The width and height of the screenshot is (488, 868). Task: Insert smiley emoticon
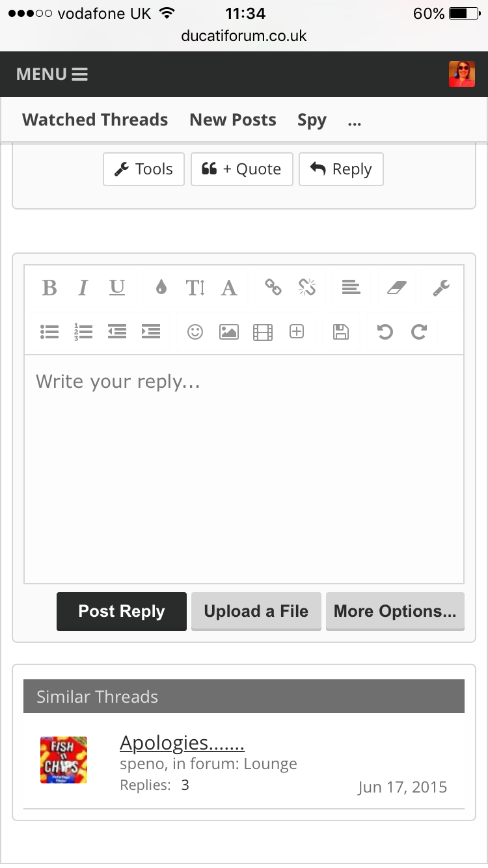coord(195,332)
